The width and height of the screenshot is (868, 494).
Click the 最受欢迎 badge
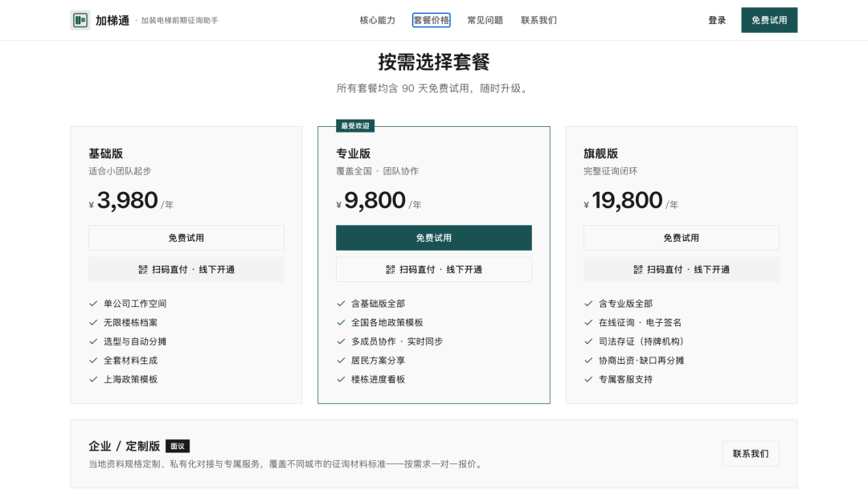[x=355, y=126]
